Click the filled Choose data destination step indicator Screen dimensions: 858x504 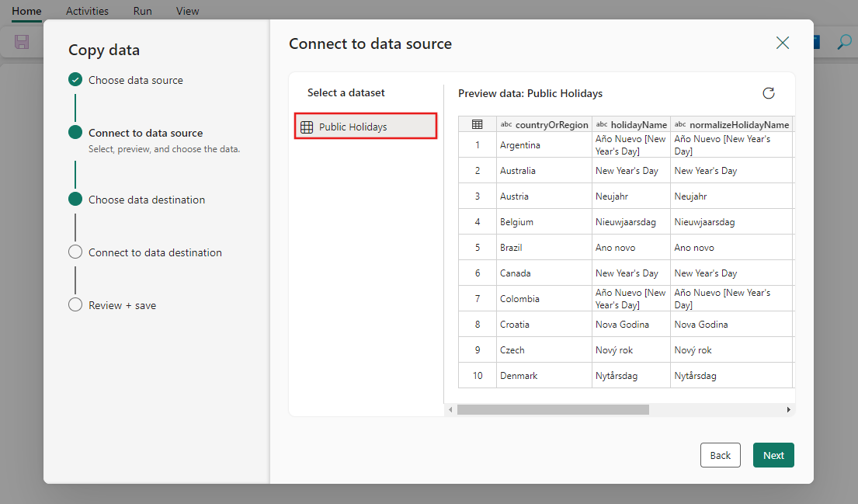(x=75, y=199)
